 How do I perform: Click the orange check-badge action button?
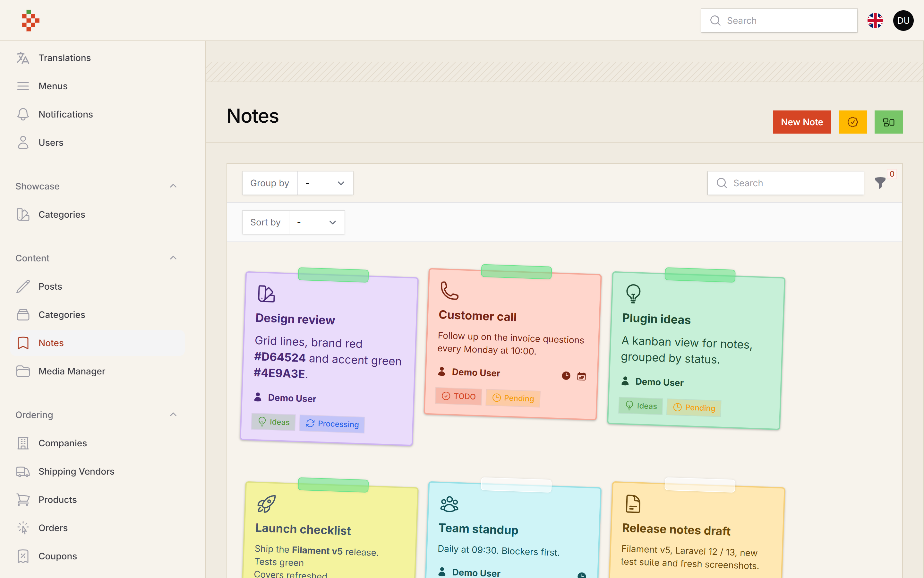[852, 122]
